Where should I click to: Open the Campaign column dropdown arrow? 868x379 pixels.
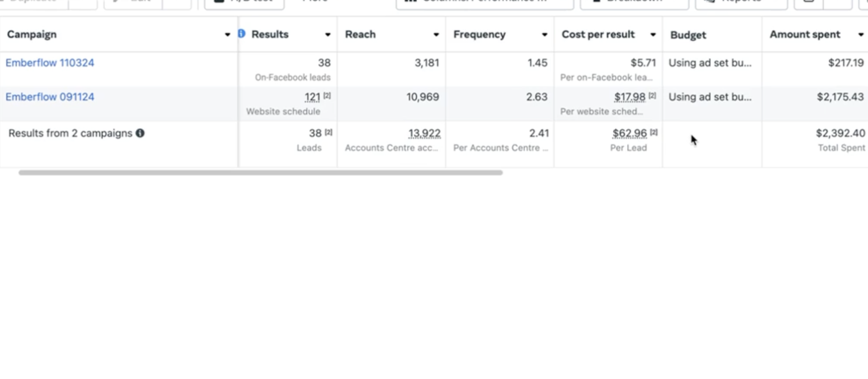pos(228,34)
